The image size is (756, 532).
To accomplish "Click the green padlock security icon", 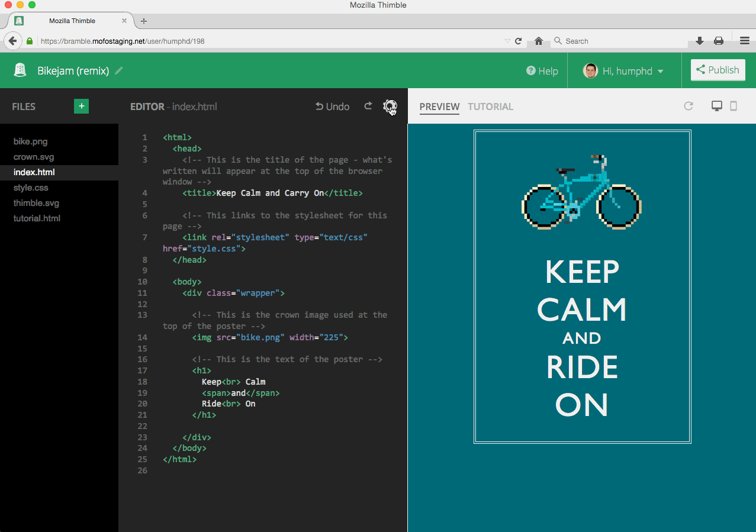I will coord(30,41).
